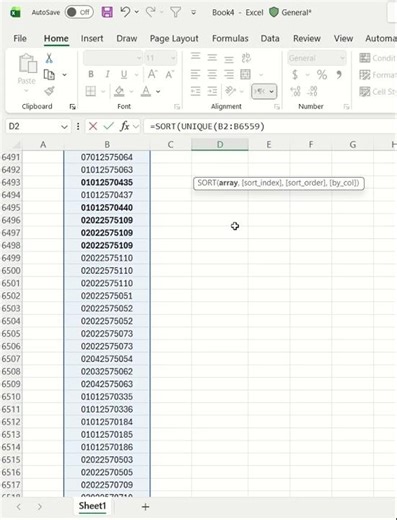397x520 pixels.
Task: Click the Top Align icon
Action: (196, 57)
